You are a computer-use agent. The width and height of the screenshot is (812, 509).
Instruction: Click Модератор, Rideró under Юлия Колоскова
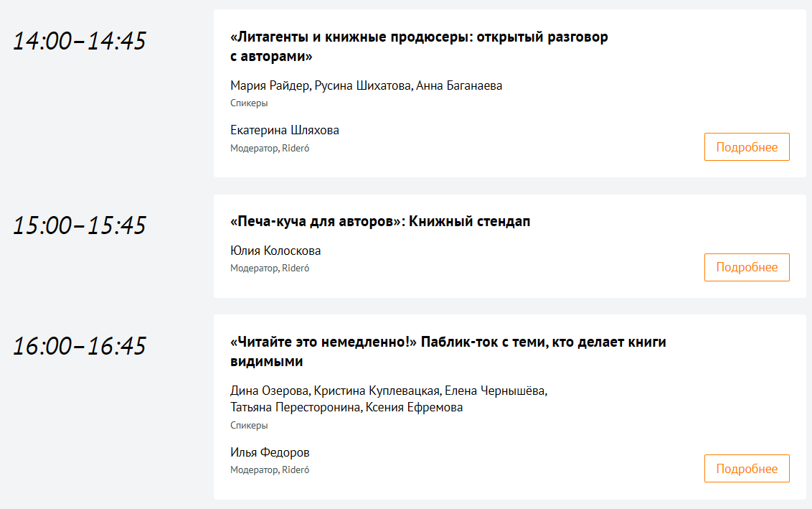click(x=270, y=268)
